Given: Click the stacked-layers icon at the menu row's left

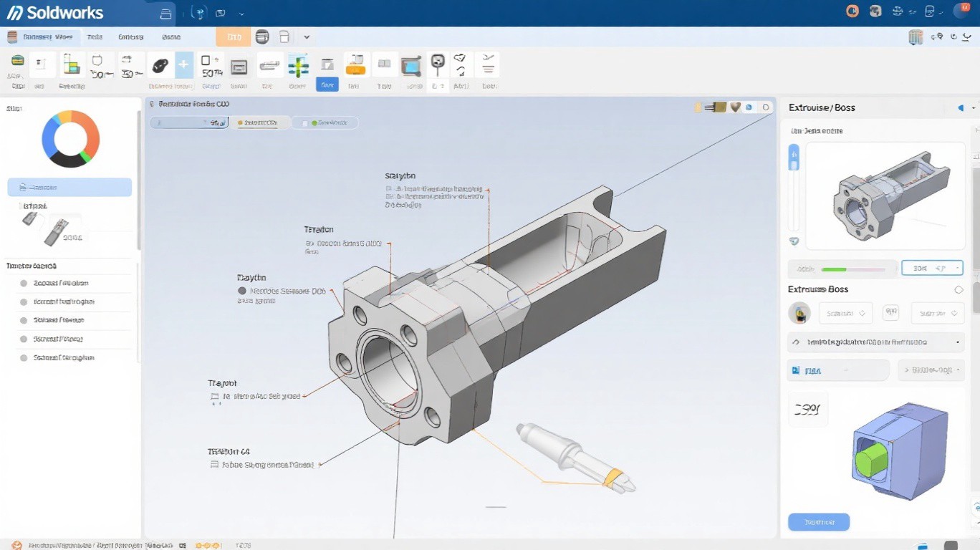Looking at the screenshot, I should click(x=13, y=37).
